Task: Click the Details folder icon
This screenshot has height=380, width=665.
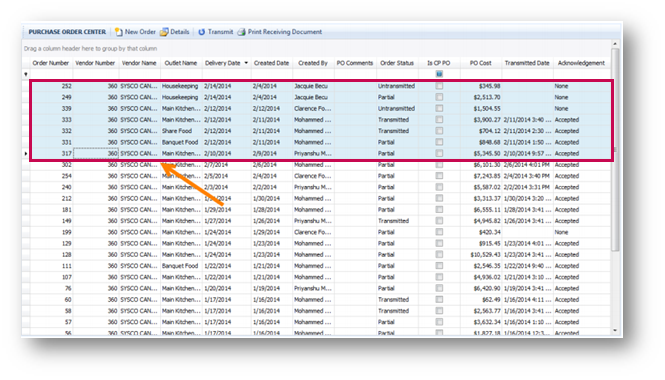Action: click(x=164, y=32)
